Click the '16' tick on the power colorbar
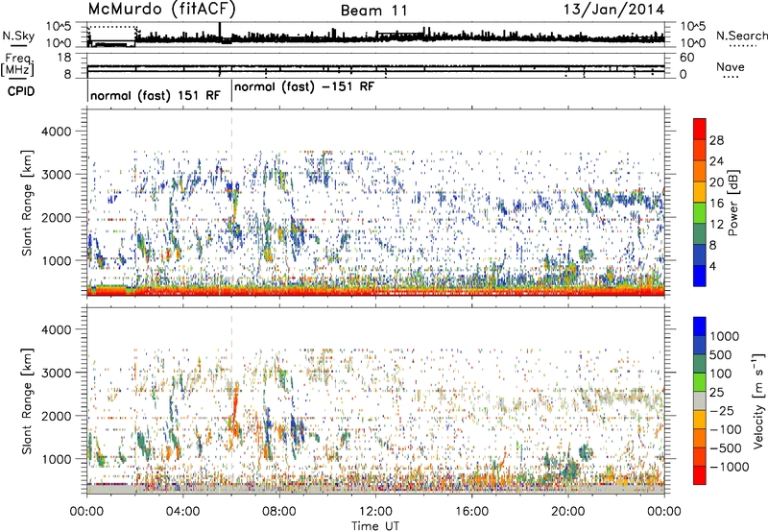This screenshot has height=532, width=768. 716,204
